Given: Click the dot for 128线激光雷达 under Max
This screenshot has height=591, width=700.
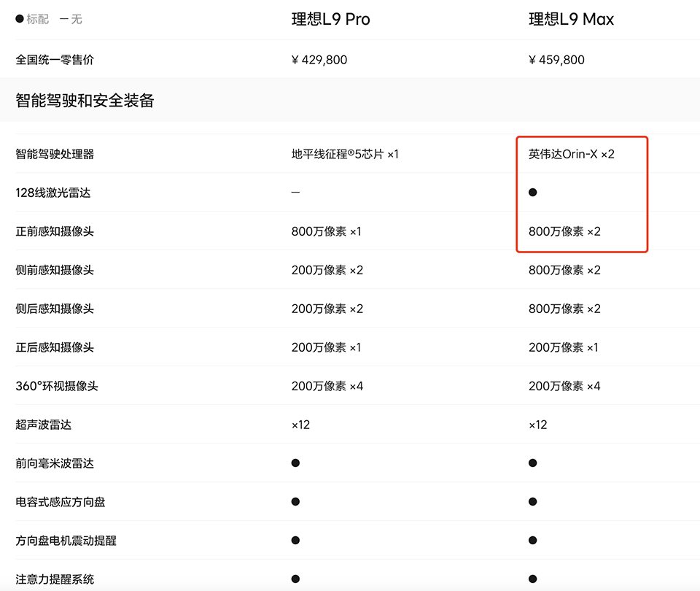Looking at the screenshot, I should 532,193.
